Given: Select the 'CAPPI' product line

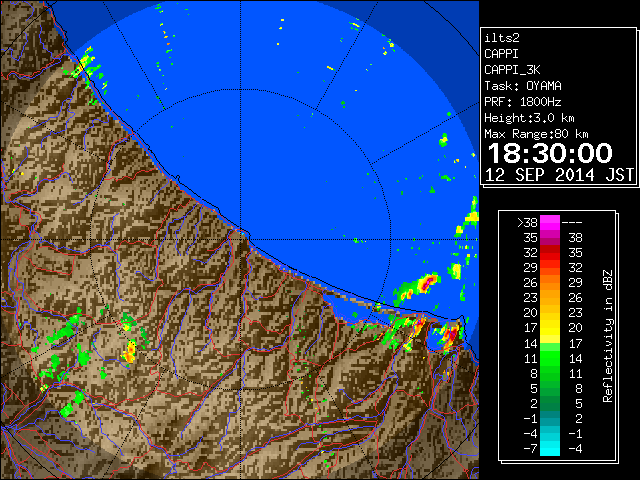Looking at the screenshot, I should 501,54.
